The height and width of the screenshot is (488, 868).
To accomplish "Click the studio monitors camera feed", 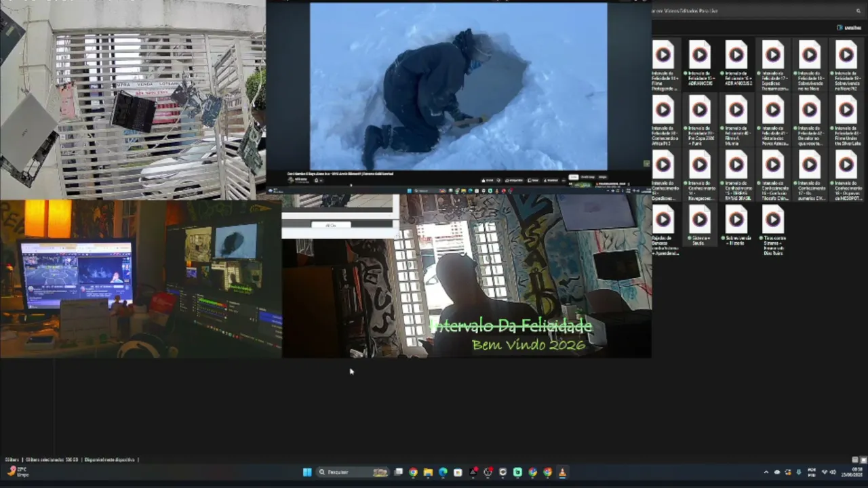I will (x=140, y=279).
